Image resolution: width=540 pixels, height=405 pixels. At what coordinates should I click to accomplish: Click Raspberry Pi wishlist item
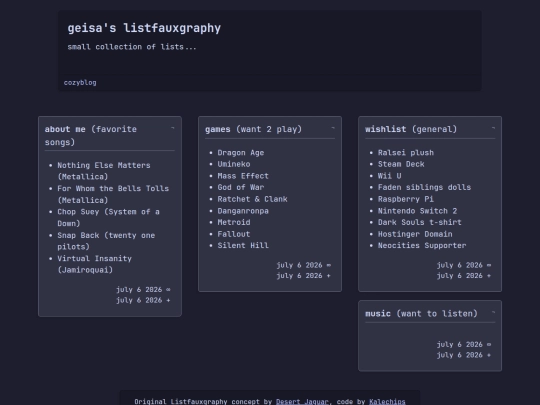pos(406,199)
